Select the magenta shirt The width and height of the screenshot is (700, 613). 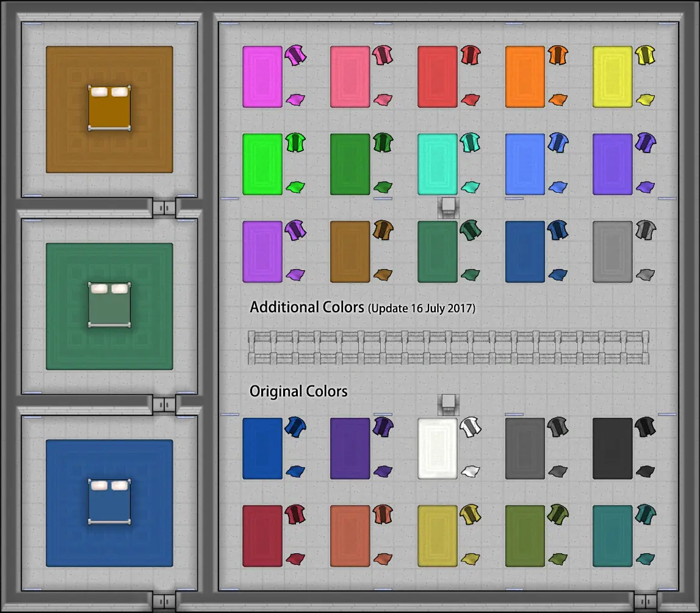295,56
